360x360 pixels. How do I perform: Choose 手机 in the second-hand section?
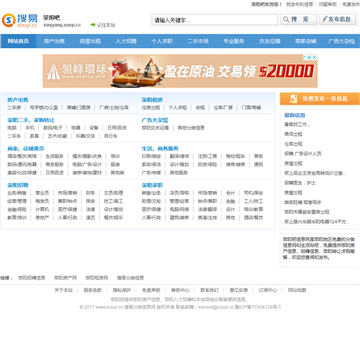(x=30, y=128)
